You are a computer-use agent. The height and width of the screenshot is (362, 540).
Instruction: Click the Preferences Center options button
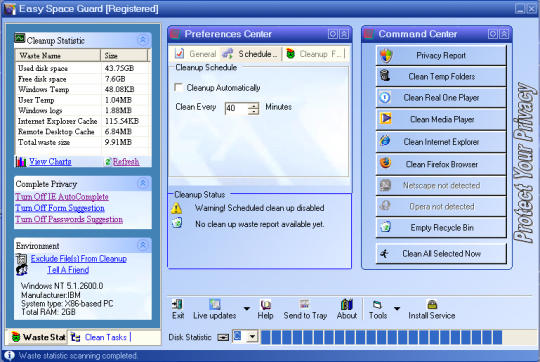point(333,34)
